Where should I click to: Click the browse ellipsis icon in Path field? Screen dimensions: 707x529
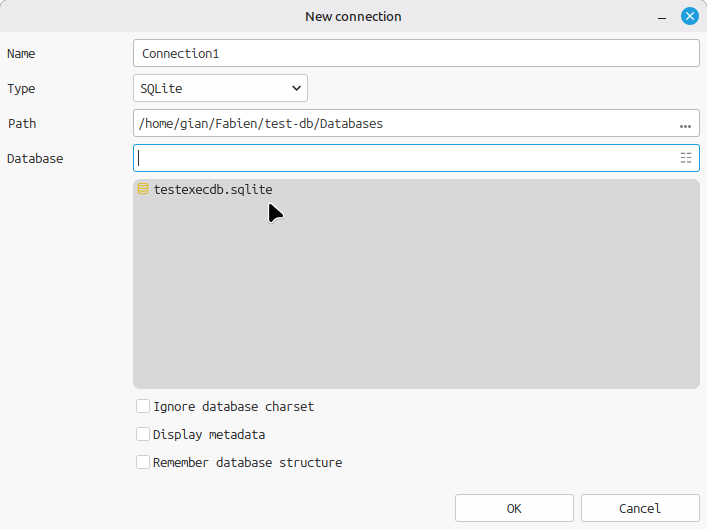pyautogui.click(x=685, y=124)
